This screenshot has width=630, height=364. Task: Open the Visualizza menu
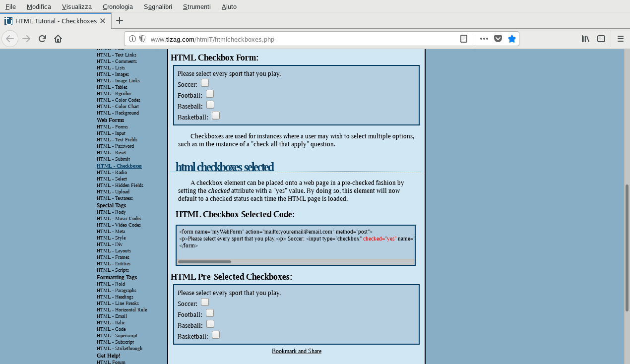click(x=77, y=6)
